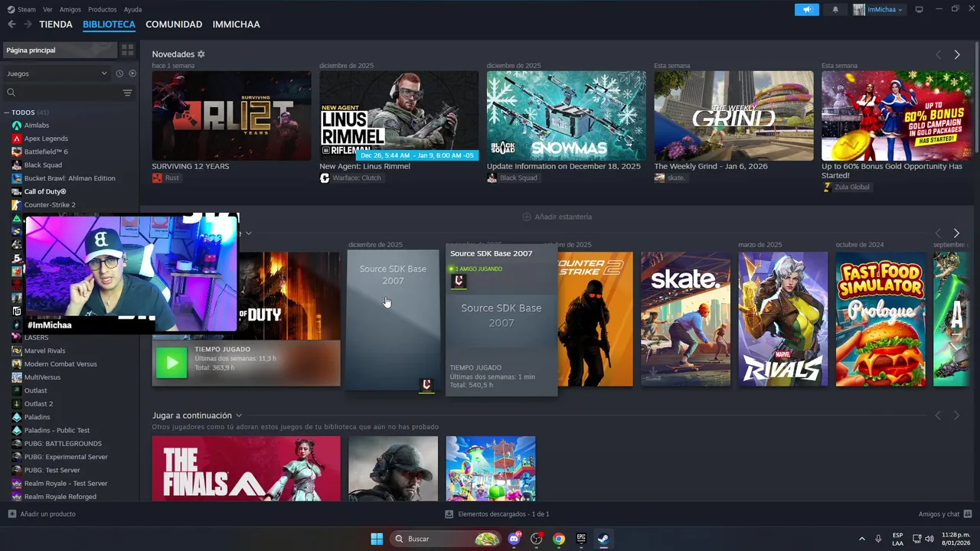Switch to the COMUNIDAD tab

174,24
